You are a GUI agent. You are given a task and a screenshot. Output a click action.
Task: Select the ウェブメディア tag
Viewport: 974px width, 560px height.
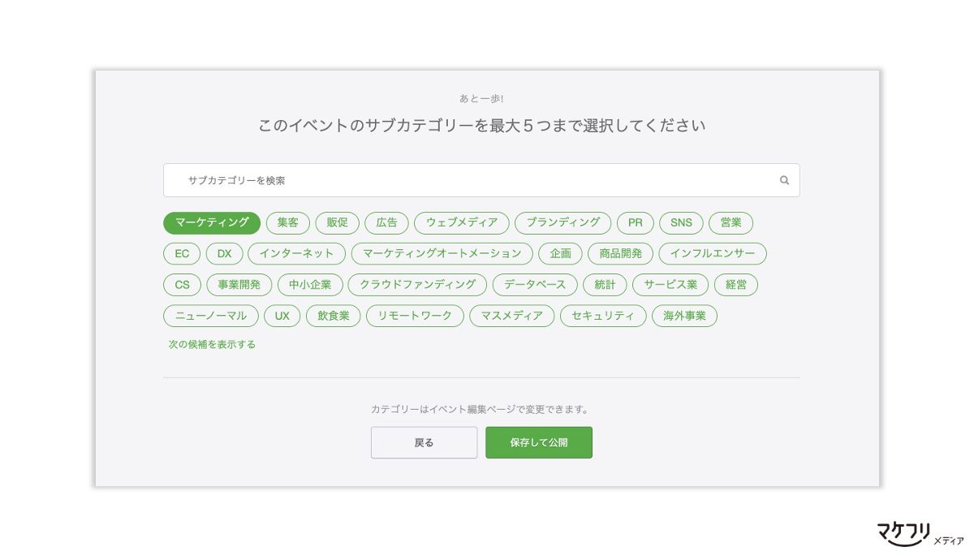click(x=462, y=222)
